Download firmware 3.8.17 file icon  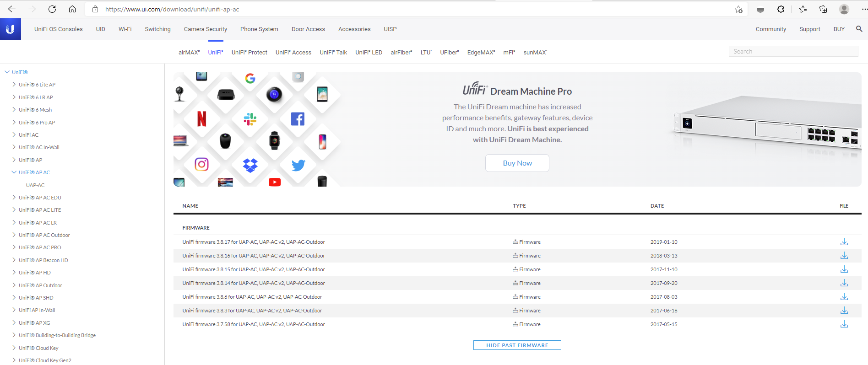point(844,242)
